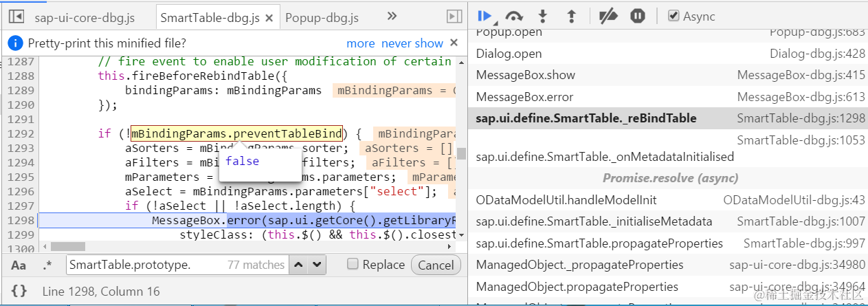The width and height of the screenshot is (868, 306).
Task: Click the '77 matches' counter text
Action: click(x=256, y=265)
